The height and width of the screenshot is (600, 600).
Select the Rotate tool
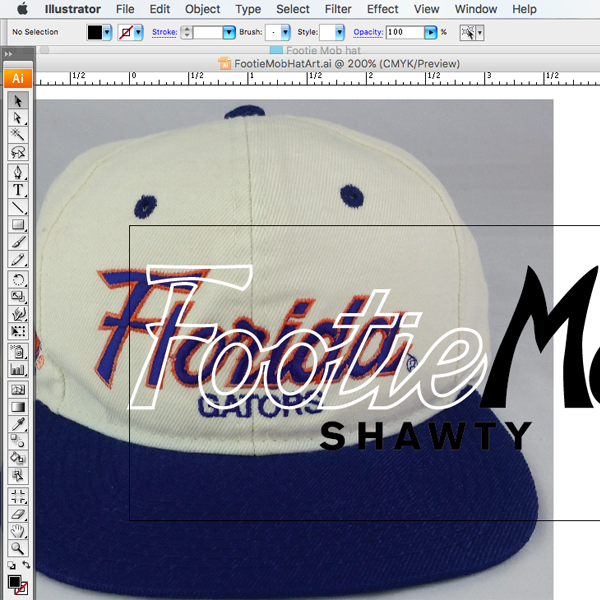pyautogui.click(x=18, y=279)
